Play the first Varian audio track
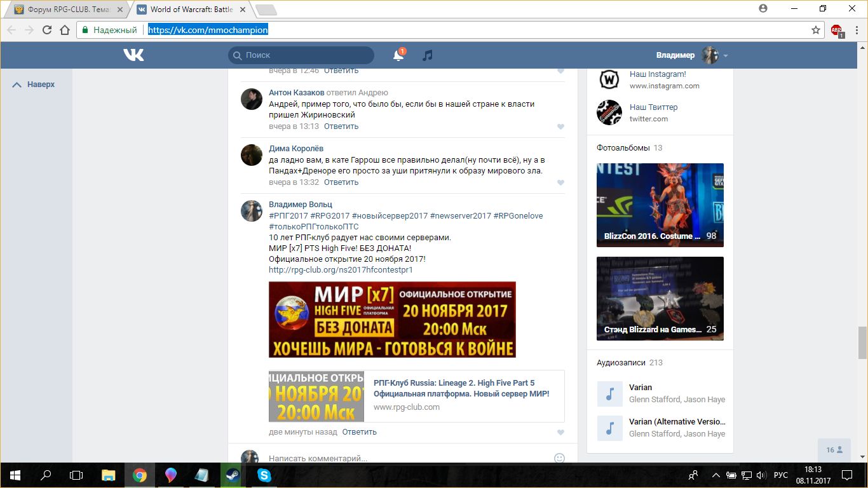Image resolution: width=868 pixels, height=488 pixels. tap(609, 394)
